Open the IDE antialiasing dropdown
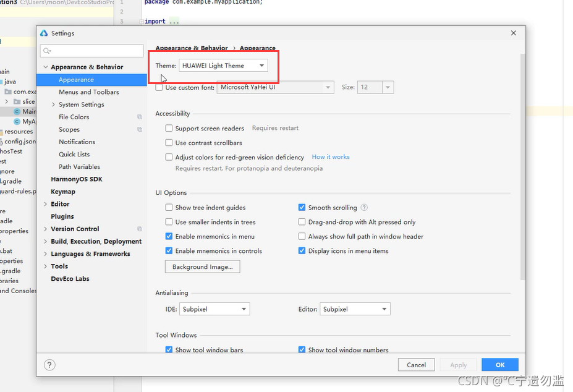The height and width of the screenshot is (392, 573). point(214,309)
